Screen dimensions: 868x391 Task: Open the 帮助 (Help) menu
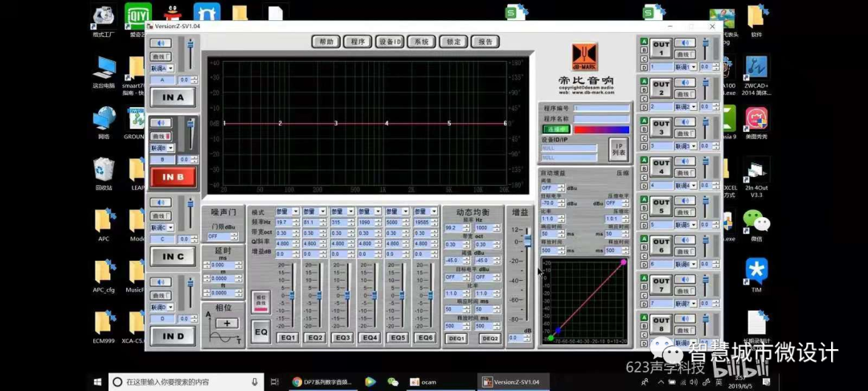pos(325,42)
